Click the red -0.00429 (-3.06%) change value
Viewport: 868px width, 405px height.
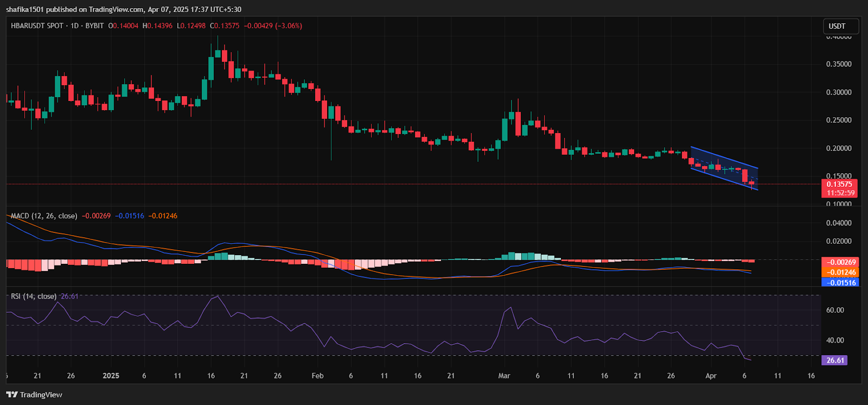coord(273,26)
